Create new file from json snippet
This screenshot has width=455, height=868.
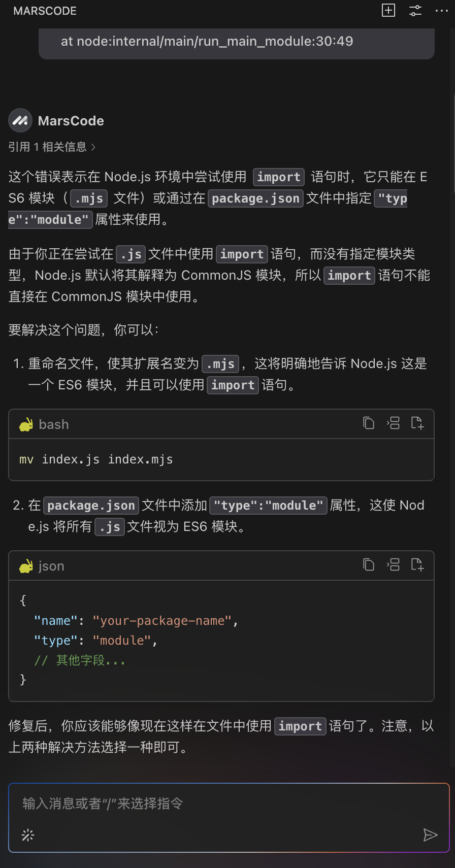417,564
